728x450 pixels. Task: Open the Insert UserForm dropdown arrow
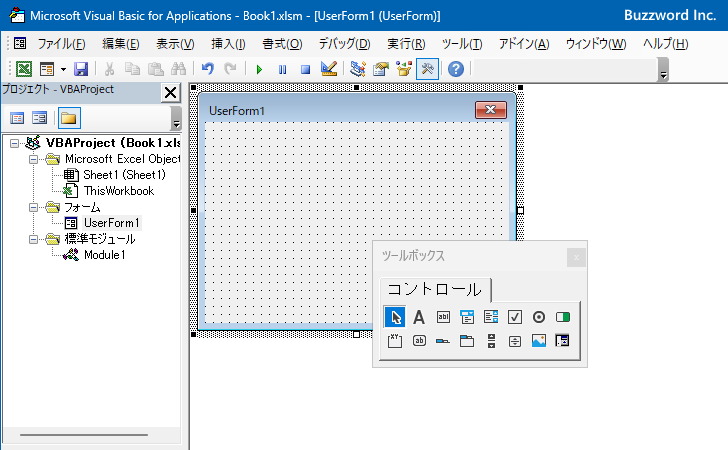[63, 70]
